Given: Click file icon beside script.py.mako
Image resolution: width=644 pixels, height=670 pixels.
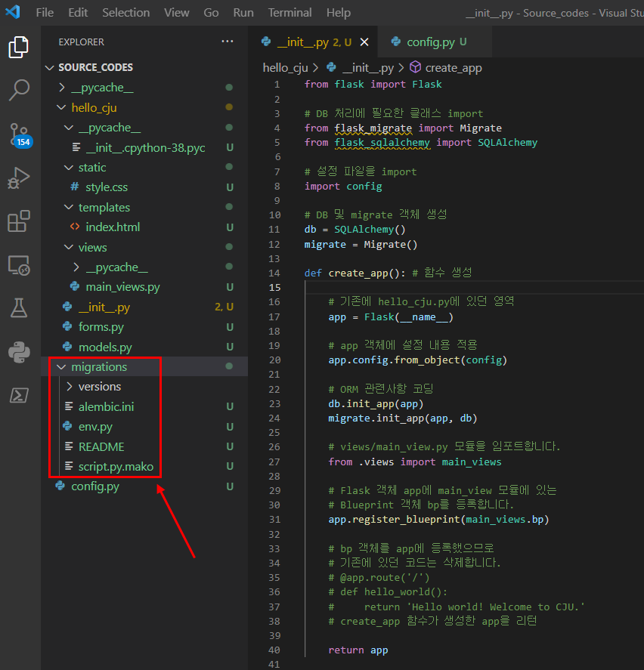Looking at the screenshot, I should click(69, 466).
